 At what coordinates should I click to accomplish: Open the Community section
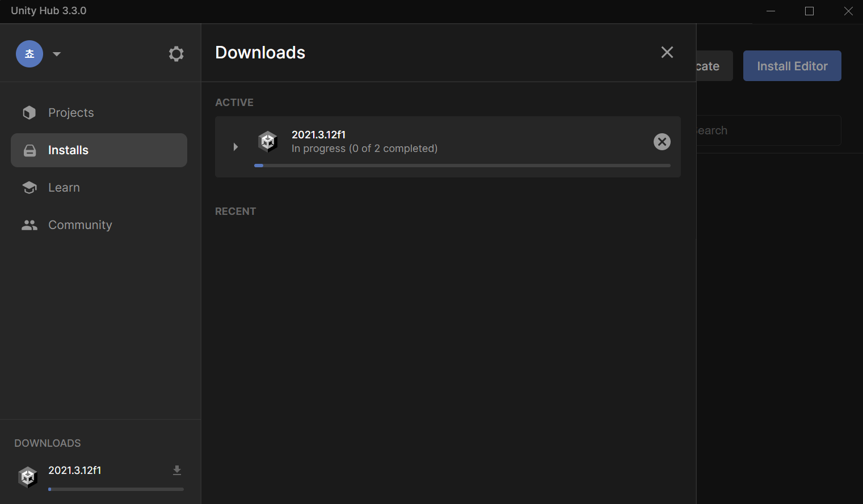[99, 225]
